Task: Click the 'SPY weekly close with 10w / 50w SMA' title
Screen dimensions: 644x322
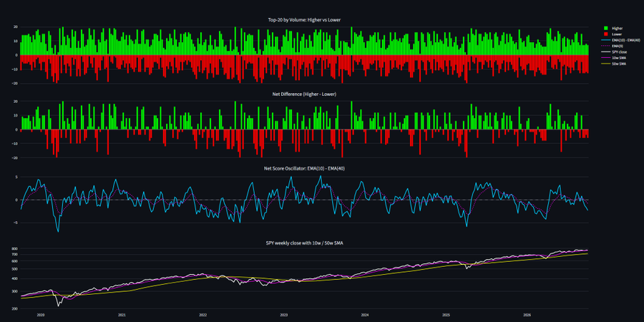Action: pos(304,243)
